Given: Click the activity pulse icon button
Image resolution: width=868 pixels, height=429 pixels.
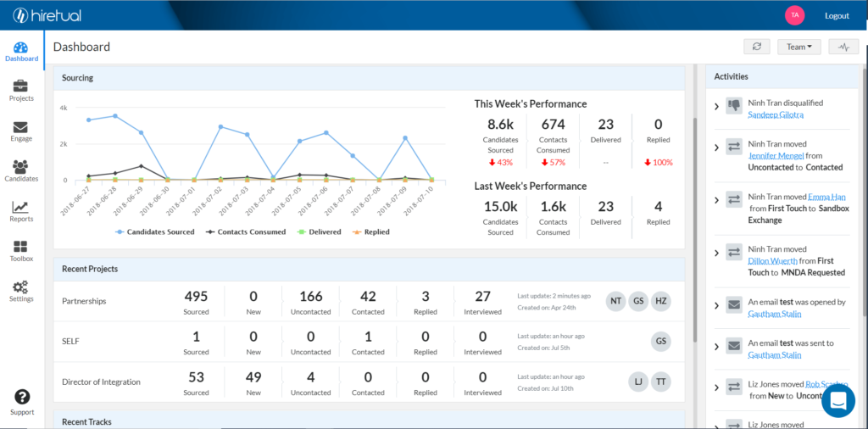Looking at the screenshot, I should point(843,47).
